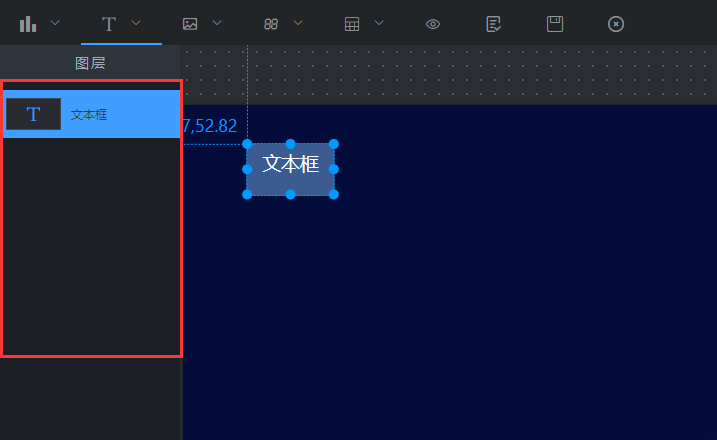Open the 图层 layers panel header
Image resolution: width=717 pixels, height=440 pixels.
point(90,63)
